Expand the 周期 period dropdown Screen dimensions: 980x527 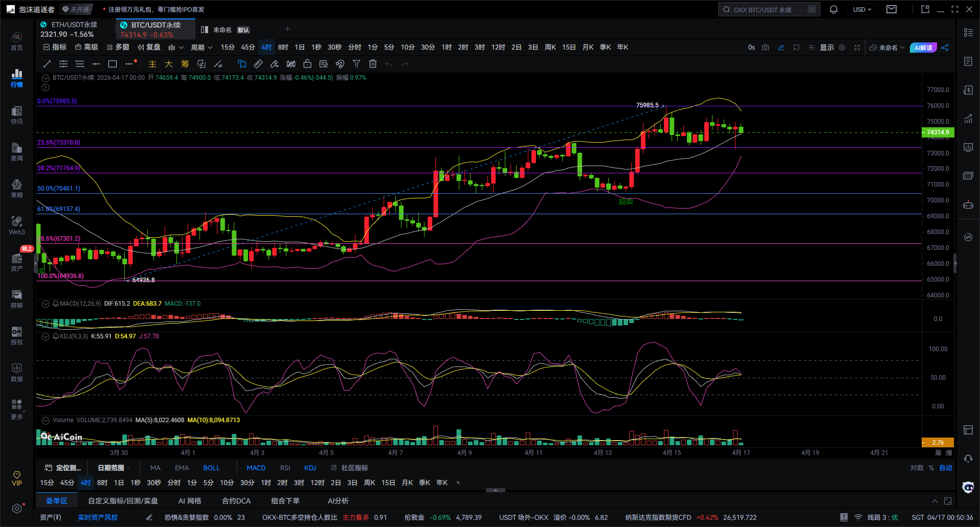[x=201, y=48]
